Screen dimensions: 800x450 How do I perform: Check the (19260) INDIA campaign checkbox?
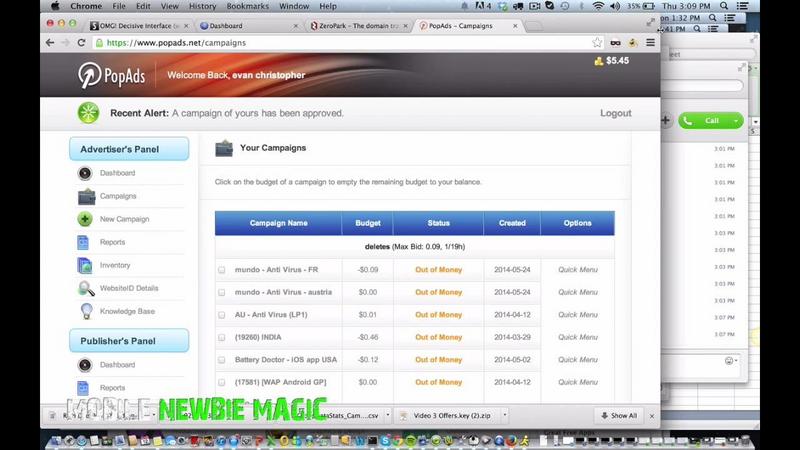[x=221, y=337]
